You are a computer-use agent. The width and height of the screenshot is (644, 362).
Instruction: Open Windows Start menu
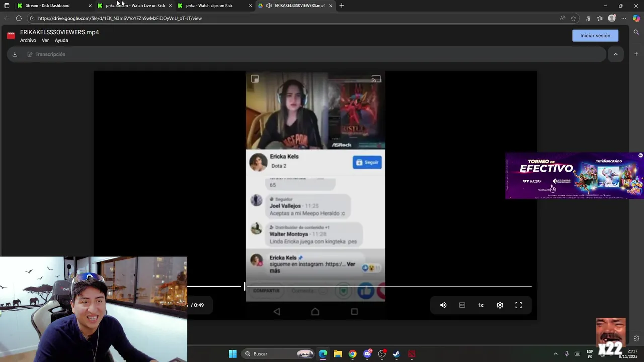(x=233, y=354)
